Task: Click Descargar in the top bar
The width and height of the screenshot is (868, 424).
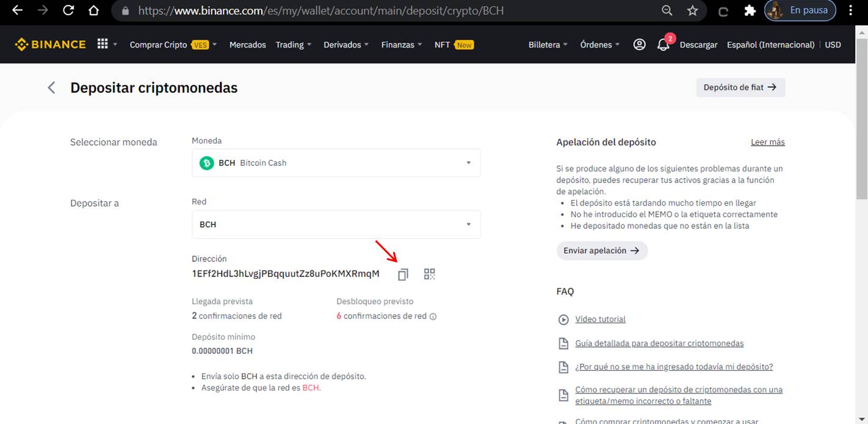Action: (x=698, y=45)
